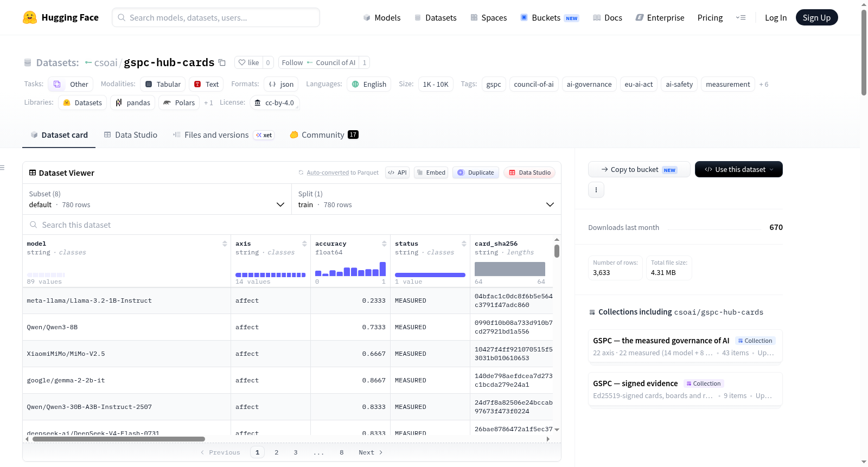
Task: Open the Use this dataset dropdown
Action: pos(739,169)
